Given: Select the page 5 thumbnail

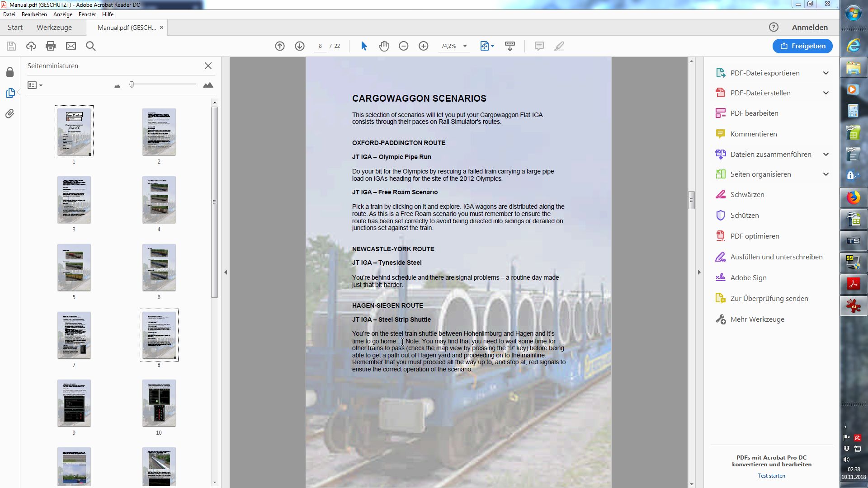Looking at the screenshot, I should 74,267.
